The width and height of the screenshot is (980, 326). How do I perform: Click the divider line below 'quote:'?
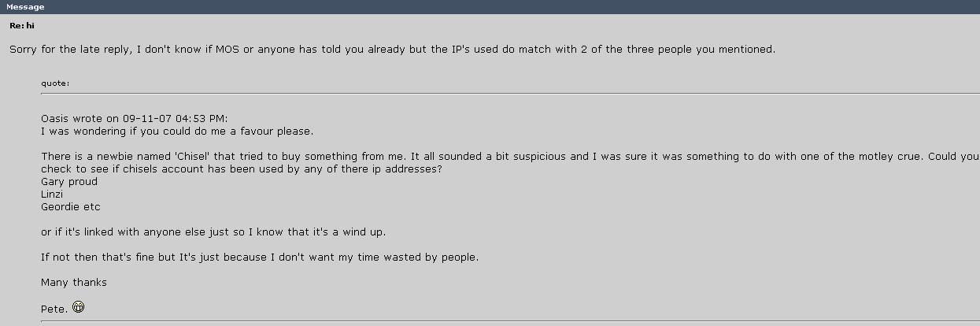[504, 94]
